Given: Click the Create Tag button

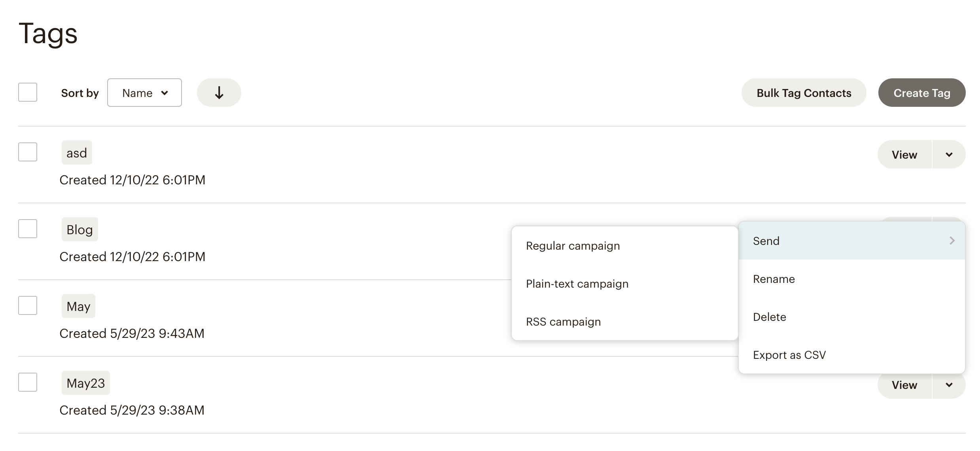Looking at the screenshot, I should [x=921, y=93].
